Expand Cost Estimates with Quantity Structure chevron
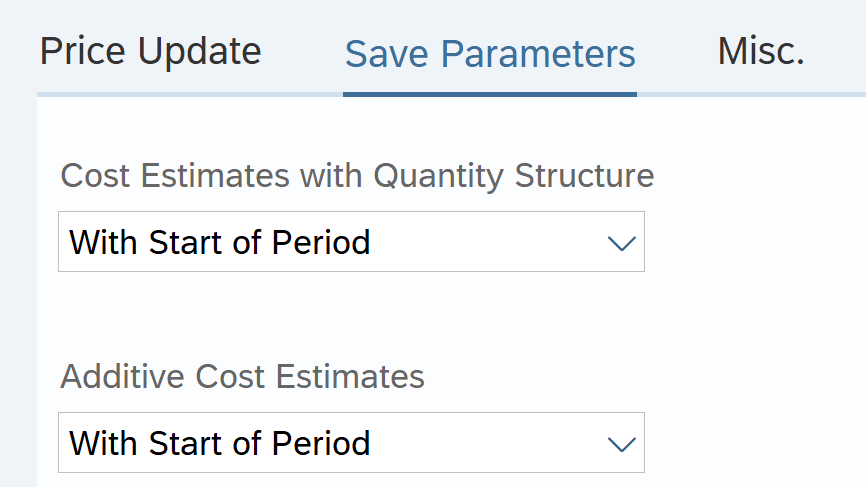 (622, 243)
